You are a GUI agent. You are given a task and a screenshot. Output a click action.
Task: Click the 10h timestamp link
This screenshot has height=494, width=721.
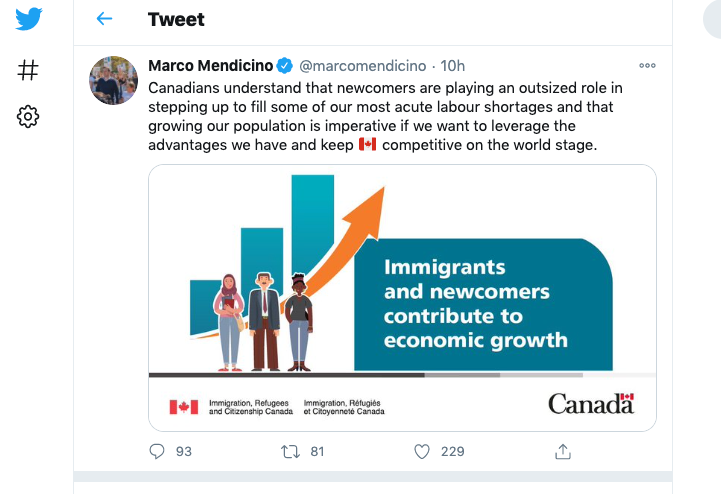[x=452, y=66]
